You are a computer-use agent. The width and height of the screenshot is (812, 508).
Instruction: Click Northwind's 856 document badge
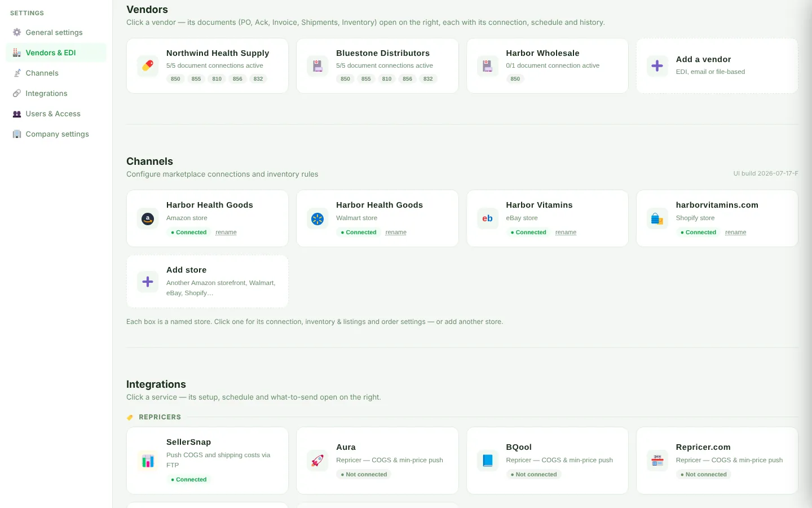pos(237,79)
